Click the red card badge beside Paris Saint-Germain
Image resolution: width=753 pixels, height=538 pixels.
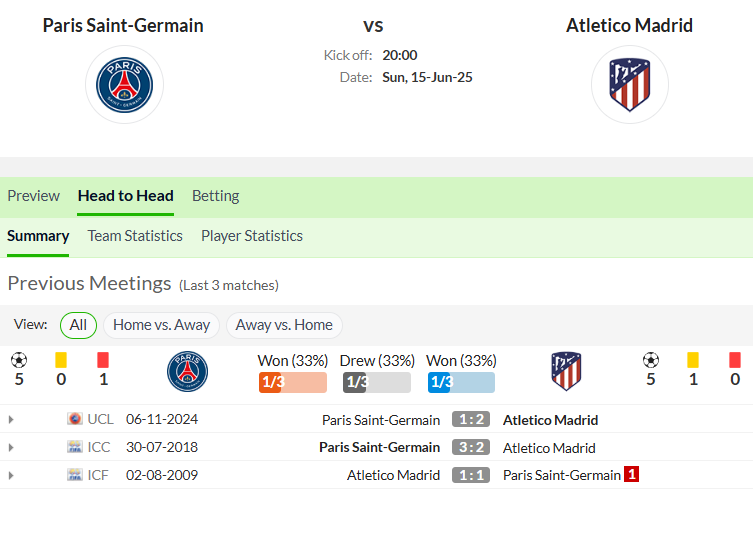pyautogui.click(x=632, y=474)
